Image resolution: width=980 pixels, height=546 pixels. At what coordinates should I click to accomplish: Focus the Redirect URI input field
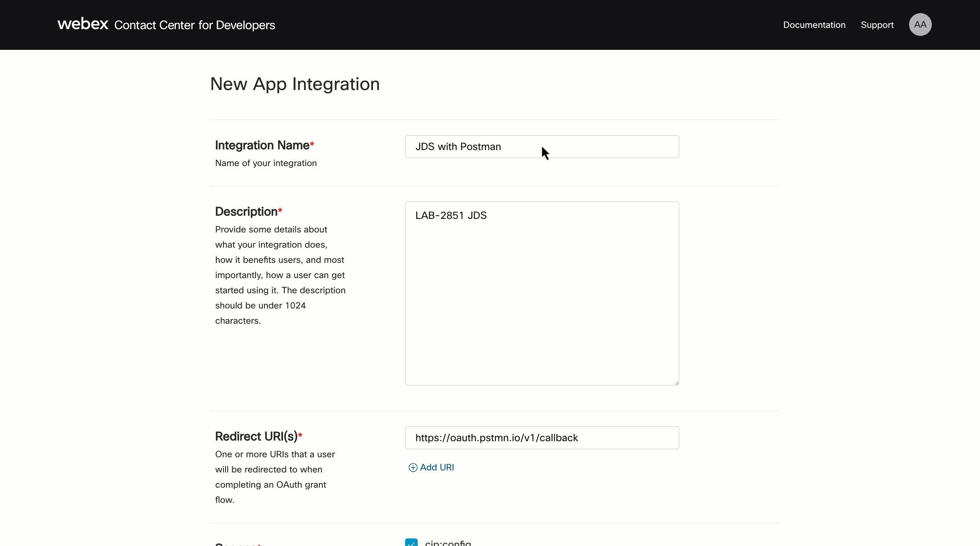542,438
